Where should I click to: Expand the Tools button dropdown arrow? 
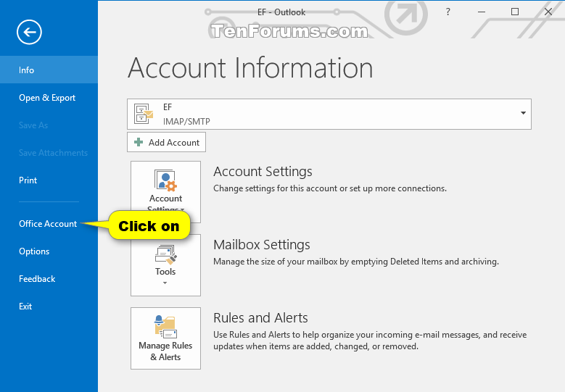[x=165, y=283]
